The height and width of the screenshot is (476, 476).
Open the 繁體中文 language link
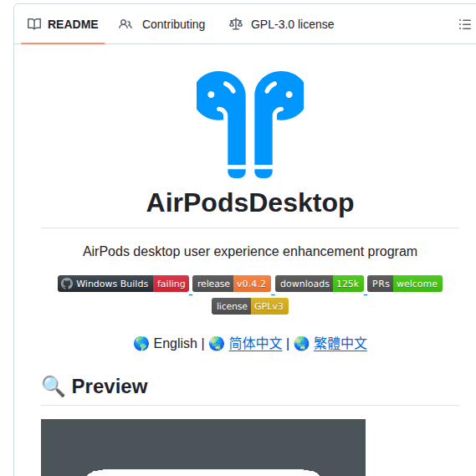tap(340, 344)
